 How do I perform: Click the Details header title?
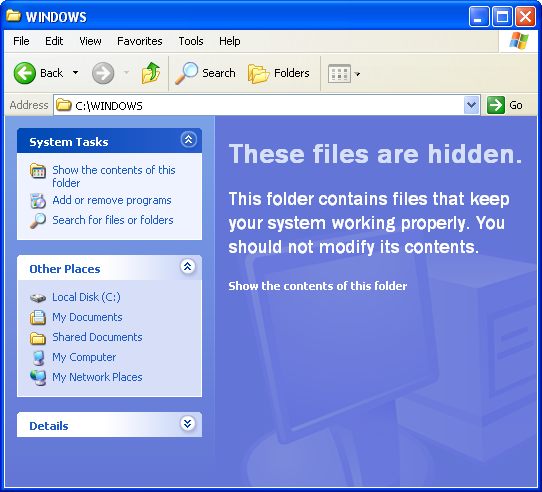pyautogui.click(x=49, y=426)
